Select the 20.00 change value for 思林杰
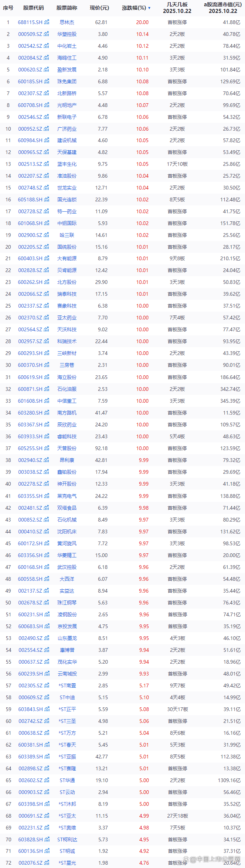The image size is (245, 868). click(142, 22)
